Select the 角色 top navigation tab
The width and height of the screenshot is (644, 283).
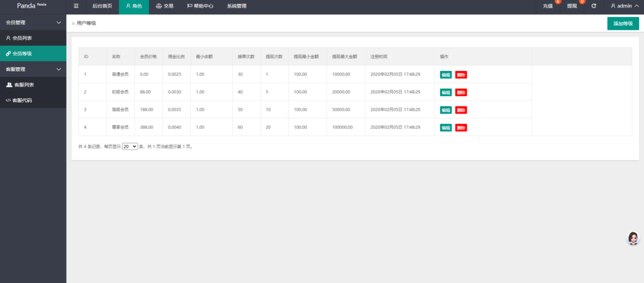click(134, 6)
